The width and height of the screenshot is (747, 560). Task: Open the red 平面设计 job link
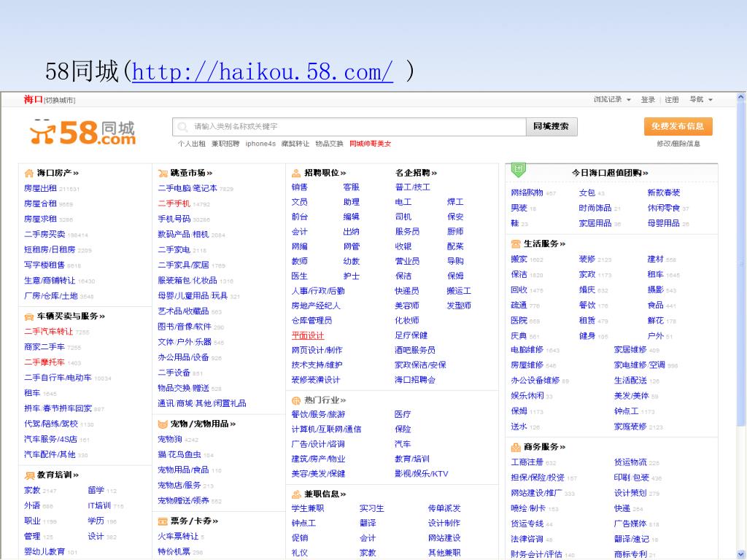pyautogui.click(x=308, y=335)
